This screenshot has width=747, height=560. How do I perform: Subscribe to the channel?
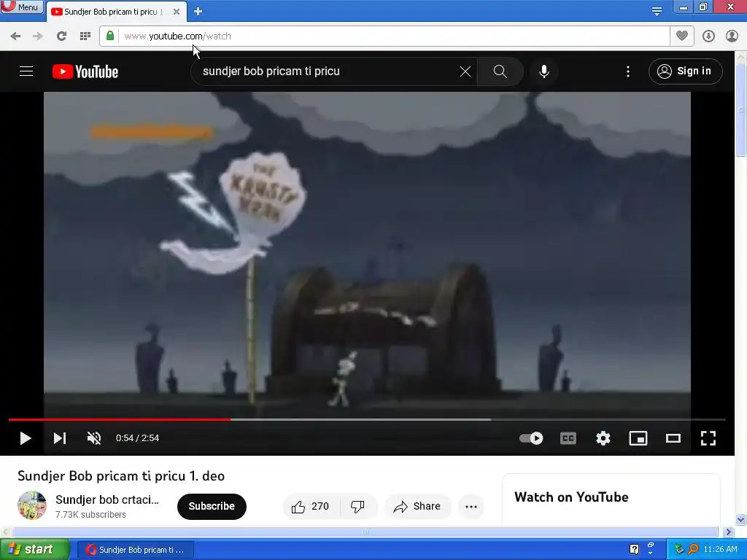pyautogui.click(x=212, y=506)
